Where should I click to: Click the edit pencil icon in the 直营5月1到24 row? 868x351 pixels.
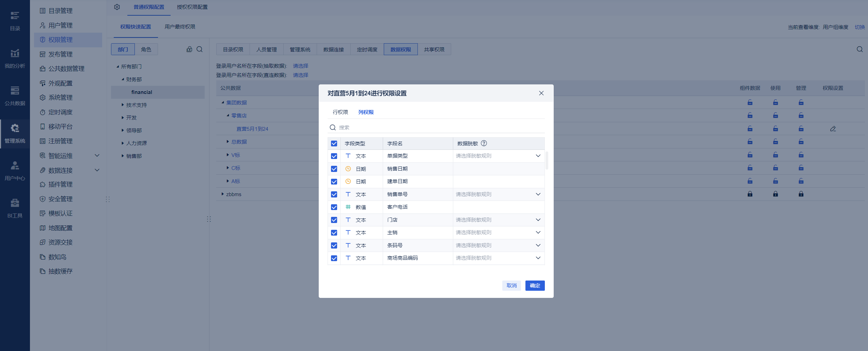833,129
